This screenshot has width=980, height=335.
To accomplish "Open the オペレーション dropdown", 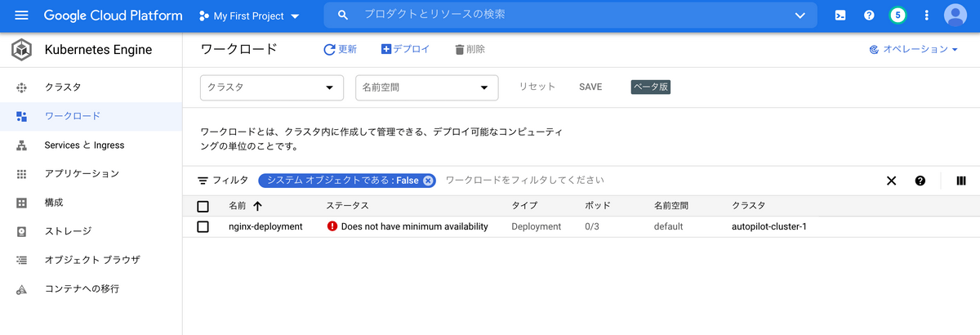I will 914,49.
